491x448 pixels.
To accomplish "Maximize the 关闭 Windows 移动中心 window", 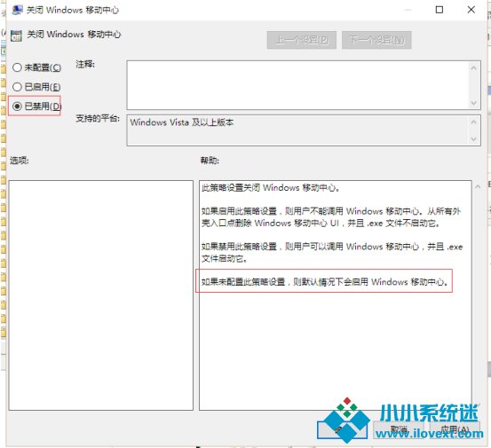I will [440, 10].
